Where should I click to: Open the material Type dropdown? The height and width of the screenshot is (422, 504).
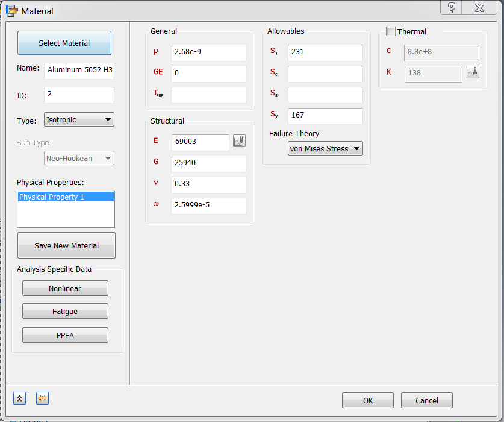coord(79,119)
